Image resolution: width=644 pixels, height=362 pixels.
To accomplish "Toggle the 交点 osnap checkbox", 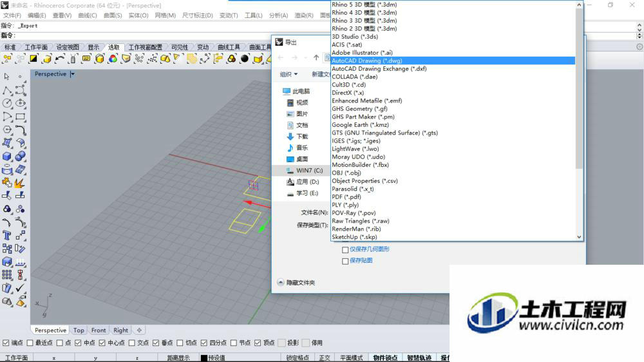I will 132,343.
